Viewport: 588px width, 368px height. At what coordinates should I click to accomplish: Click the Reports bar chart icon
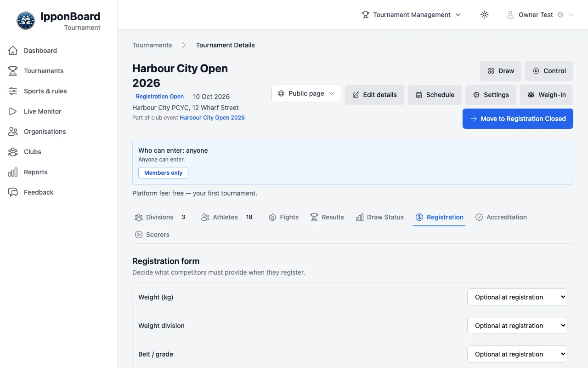(13, 172)
